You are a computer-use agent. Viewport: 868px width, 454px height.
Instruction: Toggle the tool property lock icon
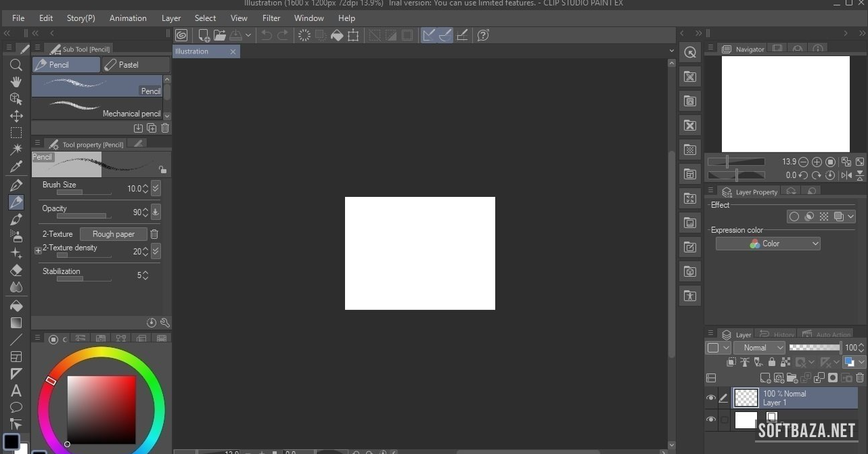(x=162, y=170)
